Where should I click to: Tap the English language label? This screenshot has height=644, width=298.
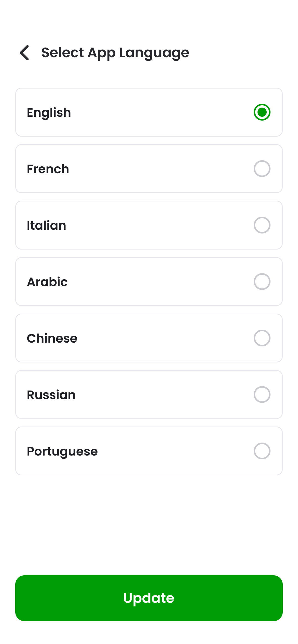tap(49, 113)
